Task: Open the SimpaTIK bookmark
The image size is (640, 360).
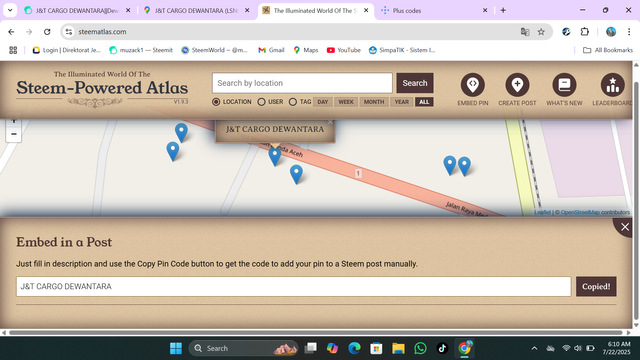Action: click(x=402, y=50)
